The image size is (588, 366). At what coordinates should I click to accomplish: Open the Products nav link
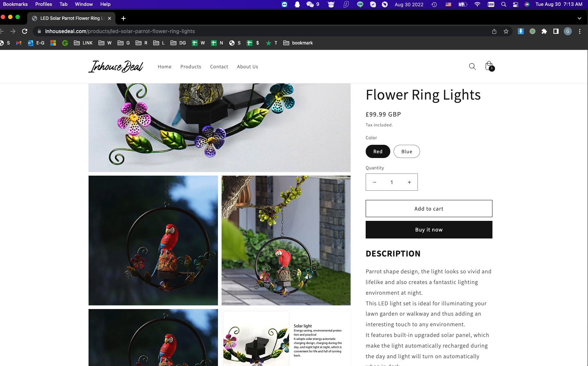(191, 67)
